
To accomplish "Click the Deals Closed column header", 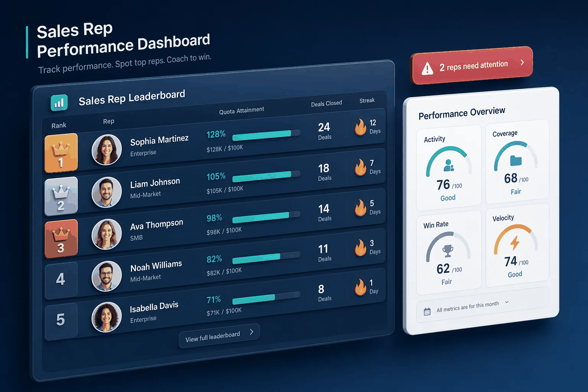I will (326, 104).
